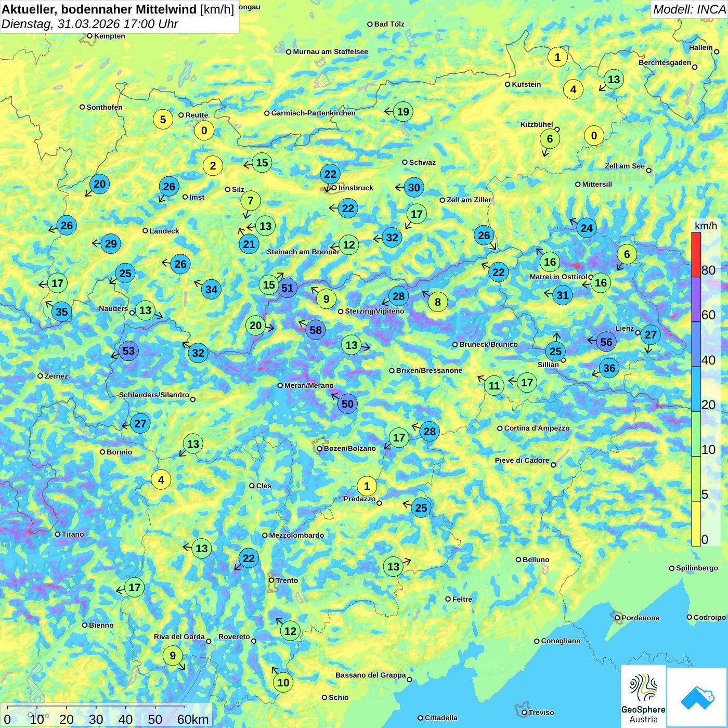Select the 31 km/h marker near Matrei
728x728 pixels.
[x=563, y=295]
